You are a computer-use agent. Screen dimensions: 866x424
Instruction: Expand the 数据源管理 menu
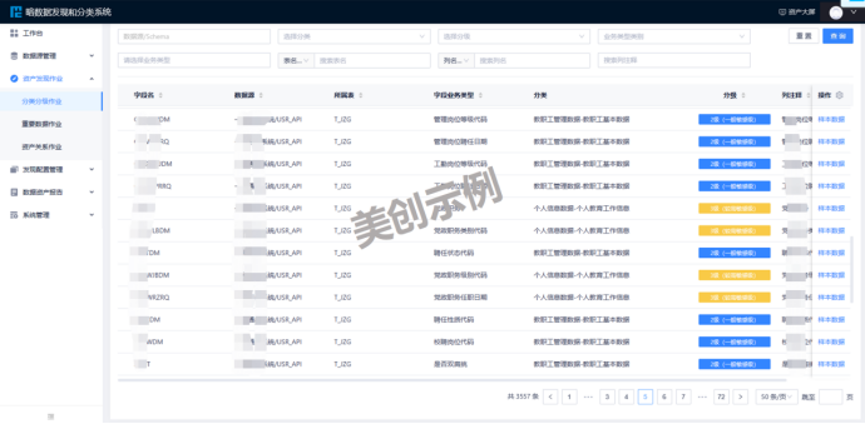click(92, 56)
